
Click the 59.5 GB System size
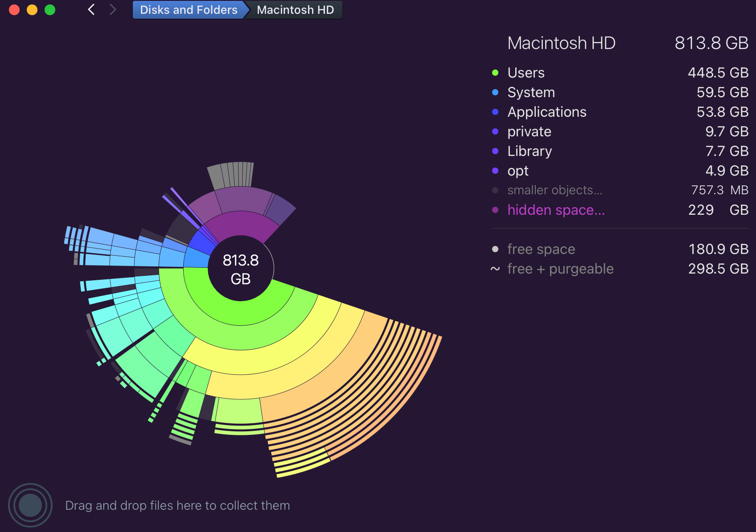click(x=723, y=92)
